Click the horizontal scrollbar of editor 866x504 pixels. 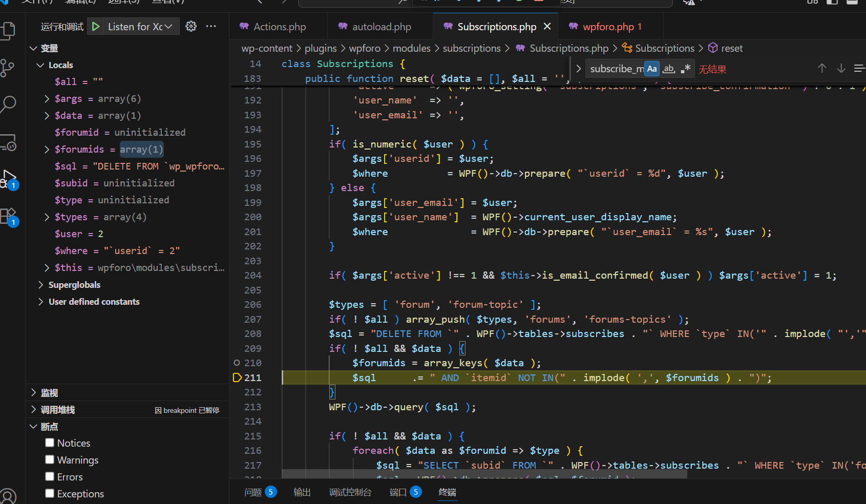(x=484, y=474)
